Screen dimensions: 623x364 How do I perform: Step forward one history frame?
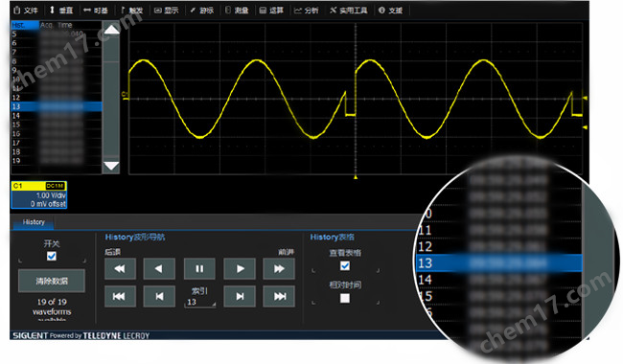pyautogui.click(x=240, y=296)
